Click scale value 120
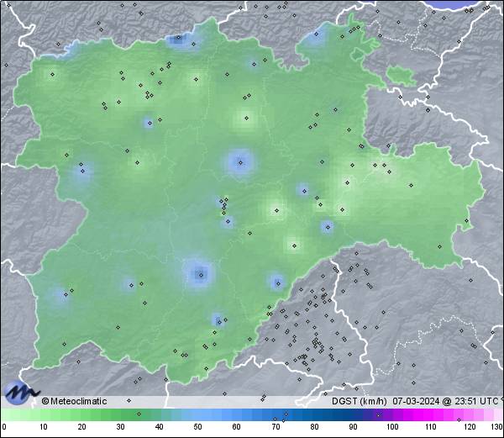The image size is (504, 438). coord(470,427)
